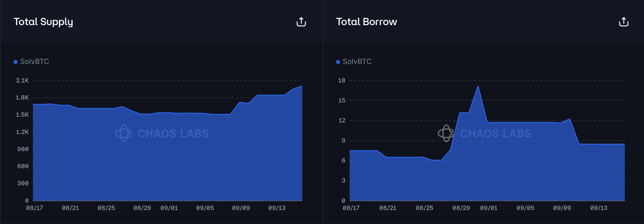Image resolution: width=644 pixels, height=224 pixels.
Task: Click CHAOS LABS watermark text in Total Supply
Action: click(x=173, y=134)
